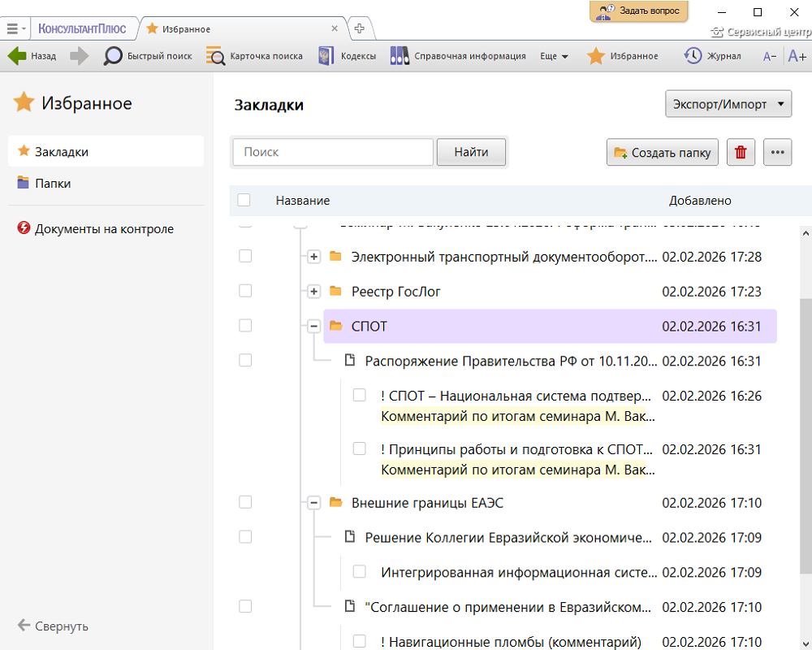
Task: Open the Search Card icon
Action: 215,56
